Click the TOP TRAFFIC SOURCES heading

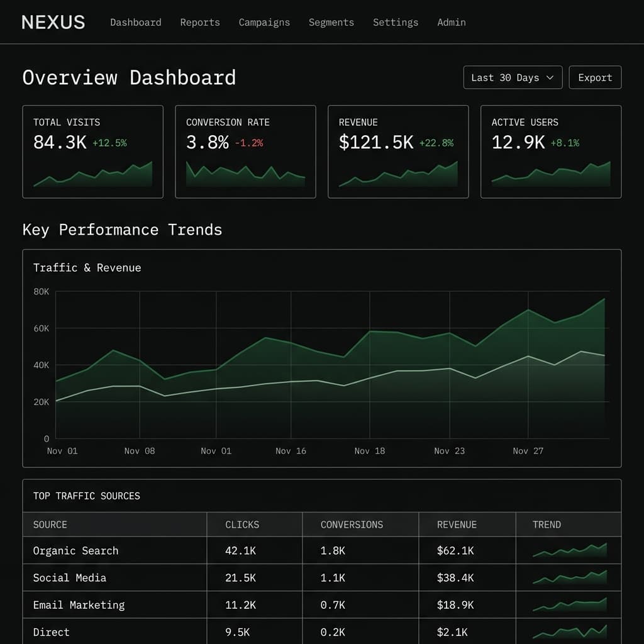point(87,496)
